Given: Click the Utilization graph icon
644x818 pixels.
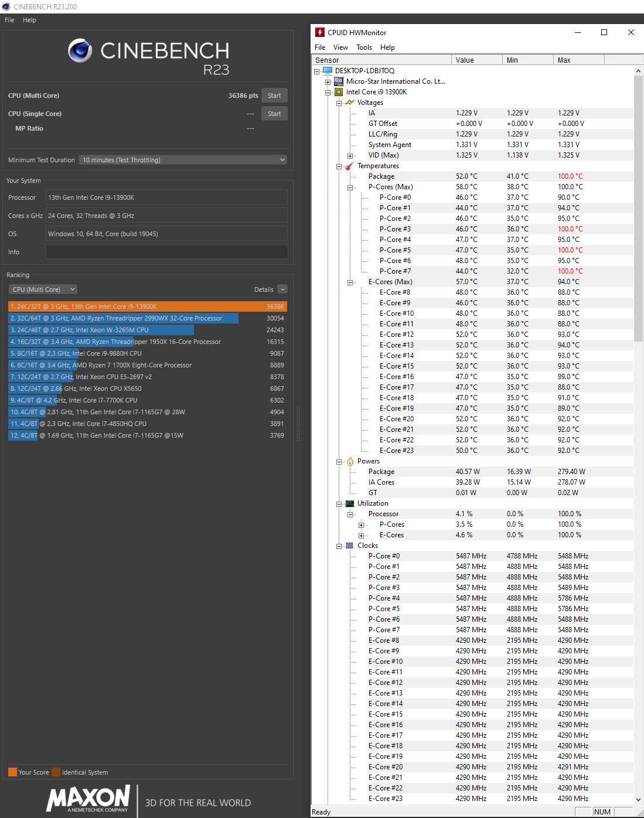Looking at the screenshot, I should point(350,503).
